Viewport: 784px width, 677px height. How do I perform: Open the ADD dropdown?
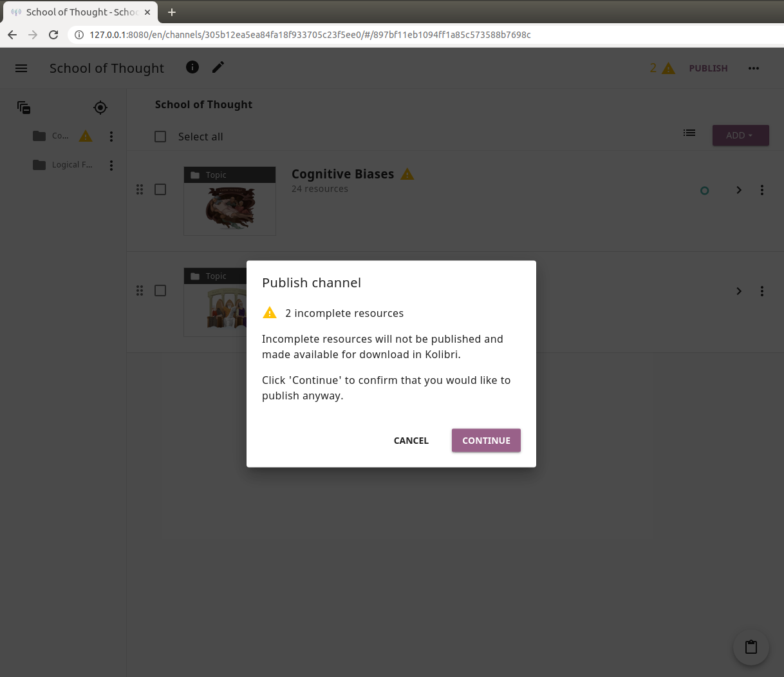coord(740,135)
